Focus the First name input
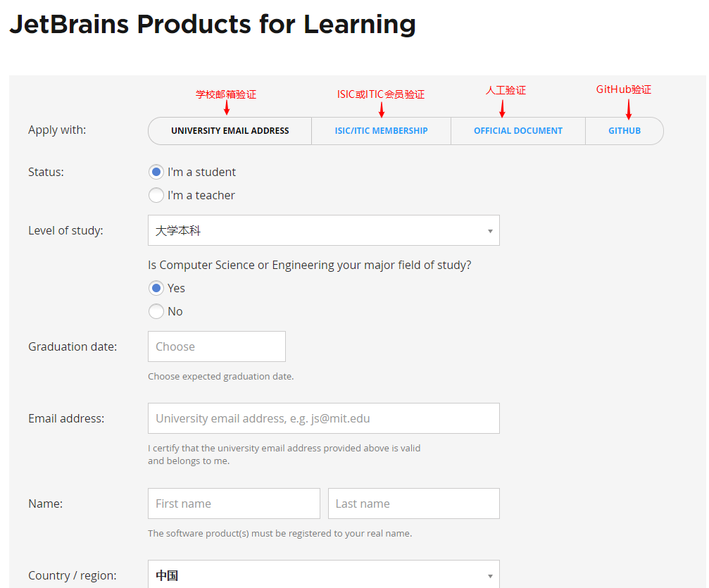The image size is (709, 588). point(234,503)
